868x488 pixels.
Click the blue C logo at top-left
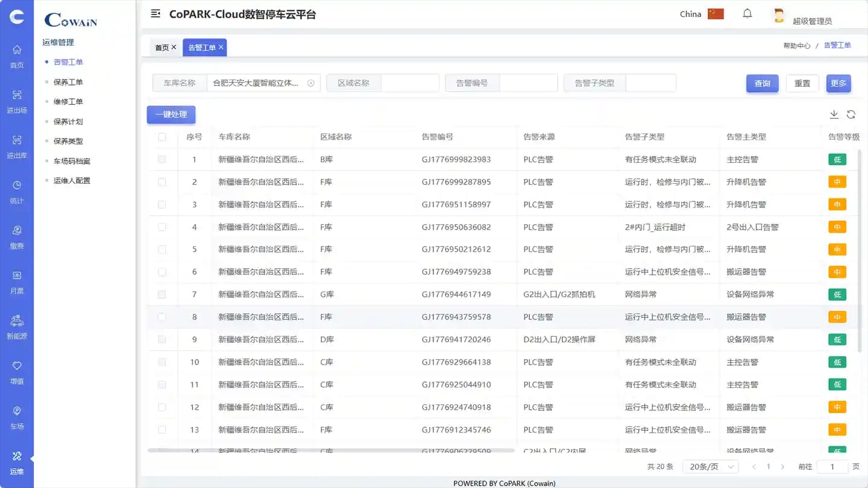17,16
